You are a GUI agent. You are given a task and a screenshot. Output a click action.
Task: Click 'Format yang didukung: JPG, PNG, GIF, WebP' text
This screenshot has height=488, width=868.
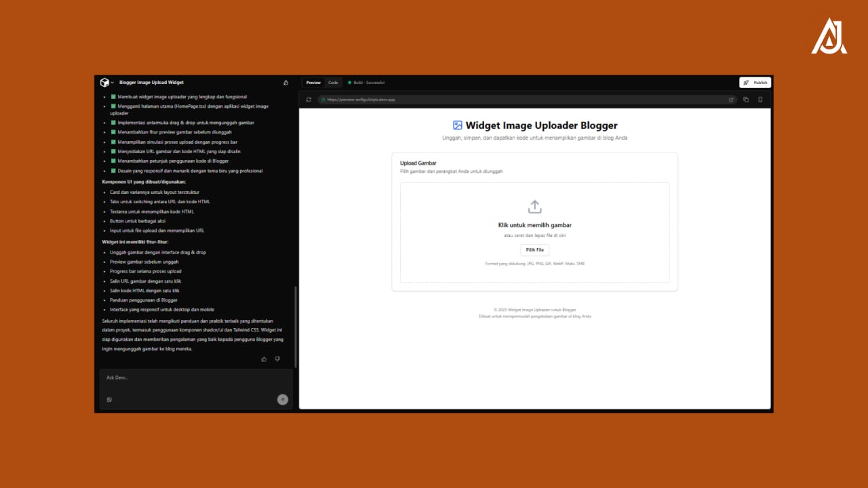pos(534,263)
